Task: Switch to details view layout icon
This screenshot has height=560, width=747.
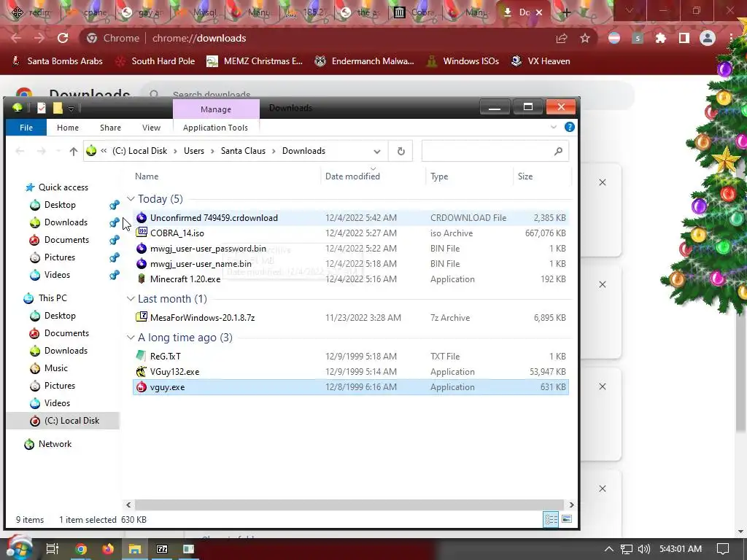Action: pyautogui.click(x=551, y=519)
